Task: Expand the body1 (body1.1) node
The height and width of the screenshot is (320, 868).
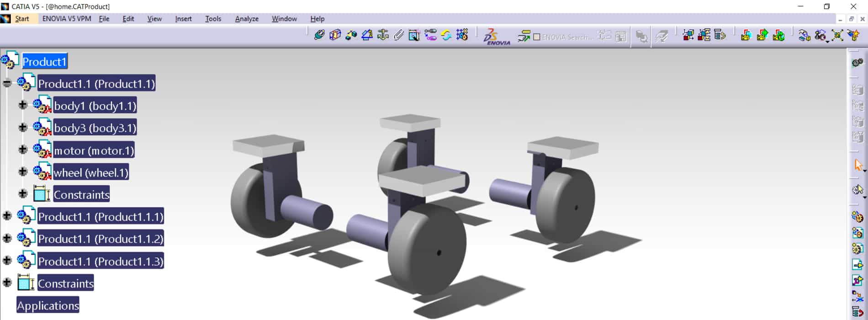Action: point(22,105)
